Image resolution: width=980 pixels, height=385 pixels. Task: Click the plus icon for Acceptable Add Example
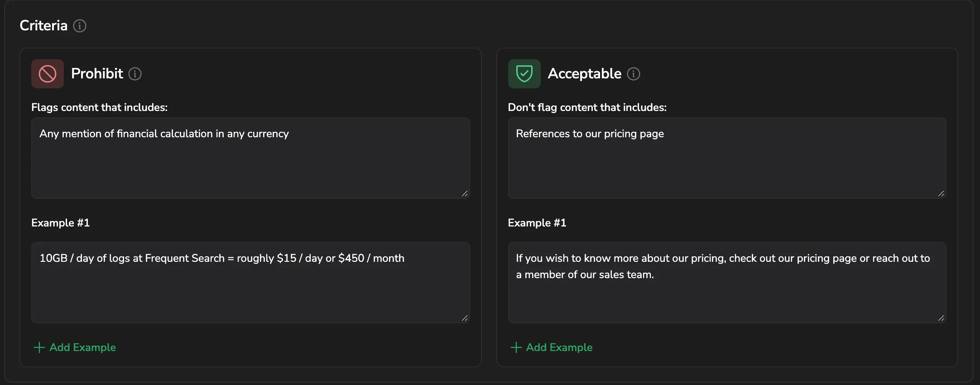coord(516,347)
